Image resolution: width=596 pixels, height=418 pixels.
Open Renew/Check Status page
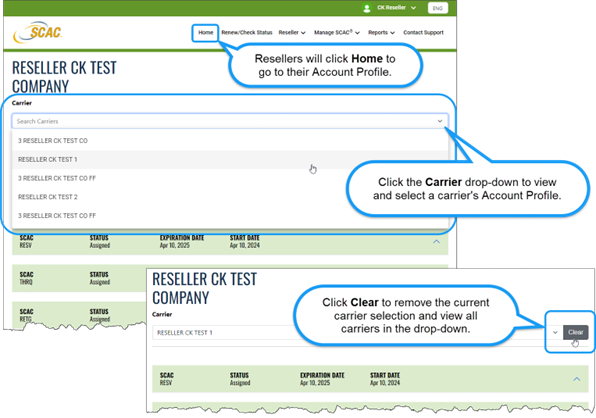click(247, 32)
